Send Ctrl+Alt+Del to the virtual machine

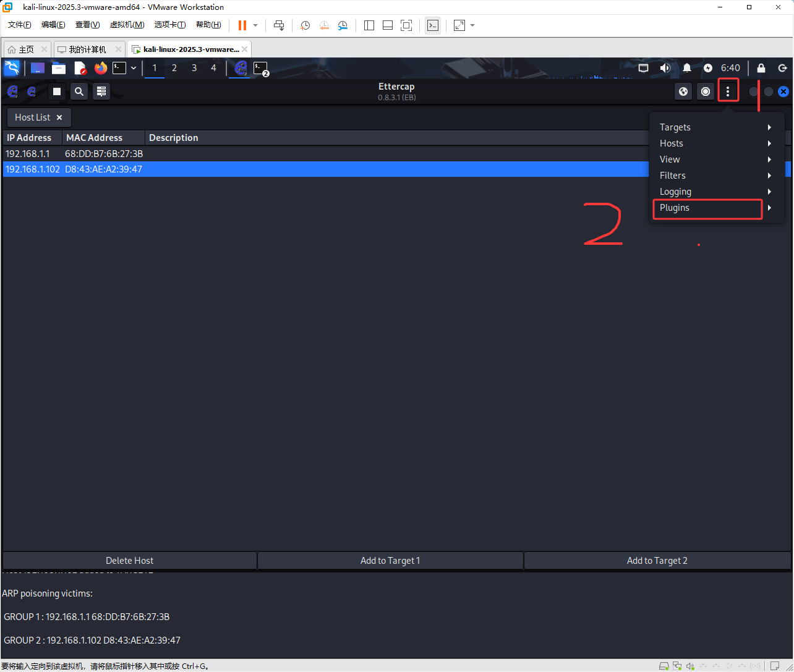click(x=279, y=25)
